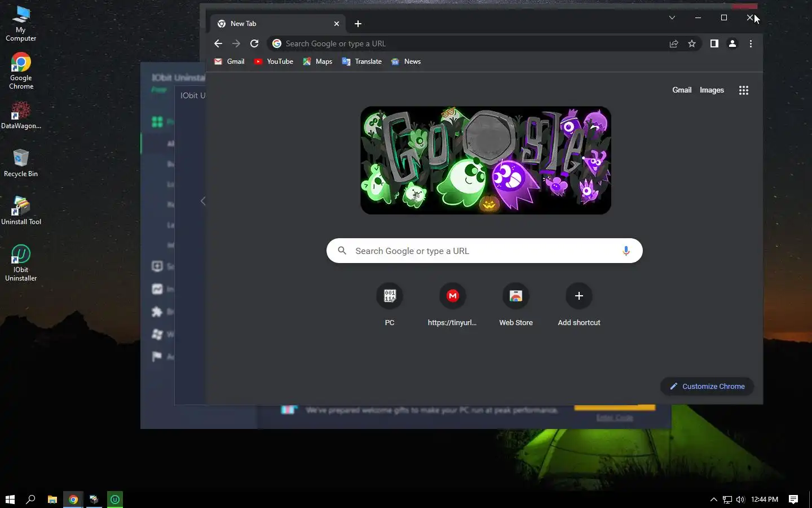Collapse arrow in the IObit Uninstaller window
The height and width of the screenshot is (508, 812).
[x=203, y=201]
